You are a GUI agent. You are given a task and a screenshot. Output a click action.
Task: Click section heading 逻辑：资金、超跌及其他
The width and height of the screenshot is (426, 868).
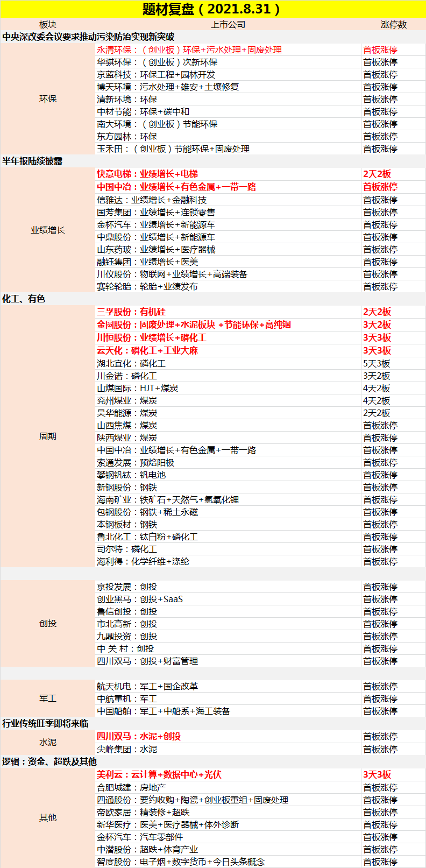(49, 762)
